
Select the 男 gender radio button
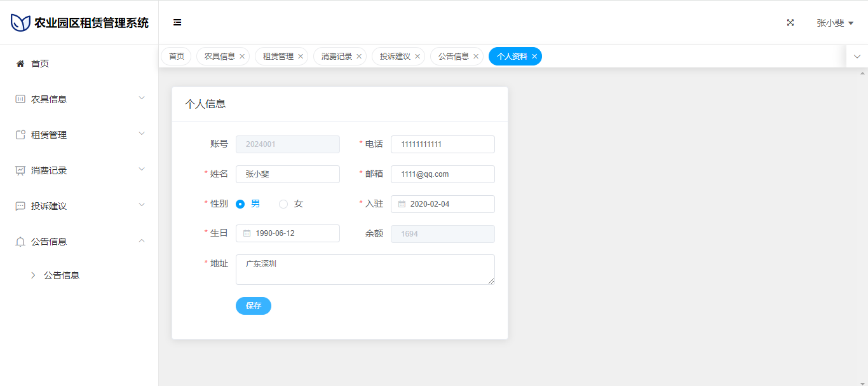[240, 204]
